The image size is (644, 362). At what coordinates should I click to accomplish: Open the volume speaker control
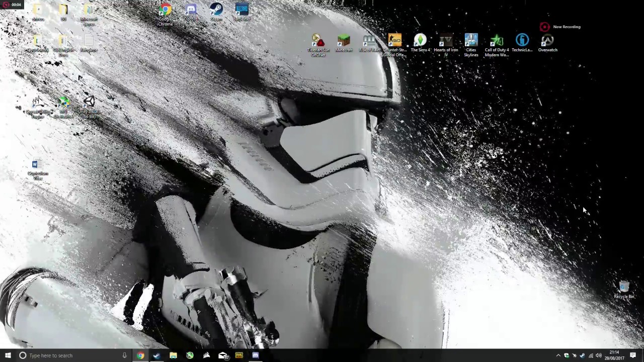599,355
